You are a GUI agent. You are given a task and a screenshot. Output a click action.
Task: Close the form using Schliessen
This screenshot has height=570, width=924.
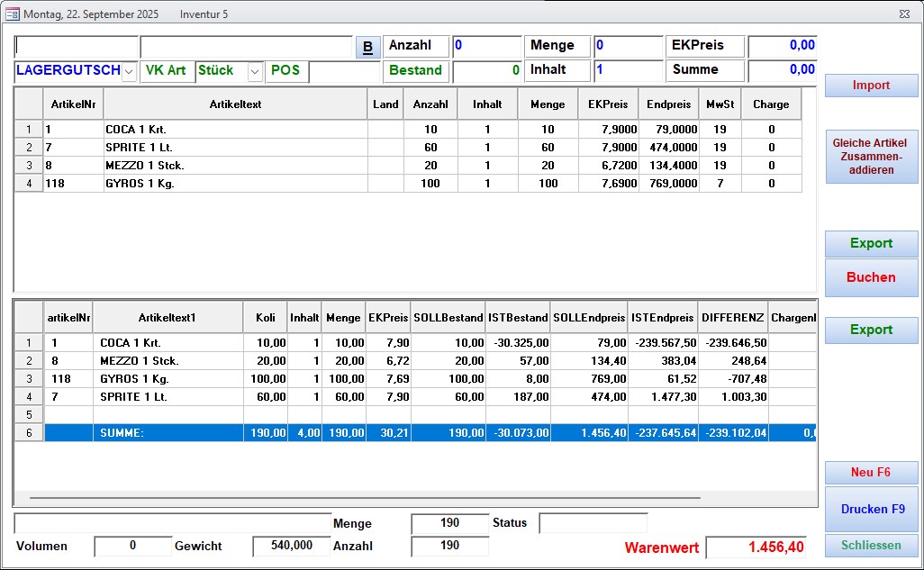[x=871, y=546]
